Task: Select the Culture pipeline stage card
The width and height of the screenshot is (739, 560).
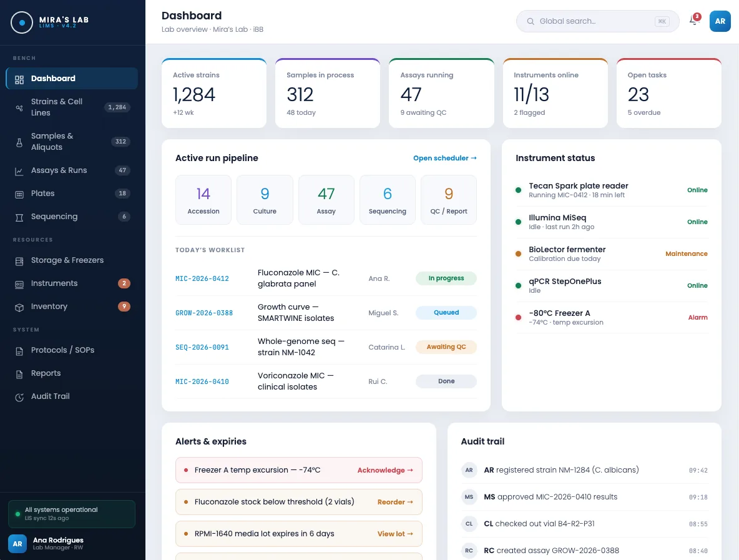Action: (265, 200)
